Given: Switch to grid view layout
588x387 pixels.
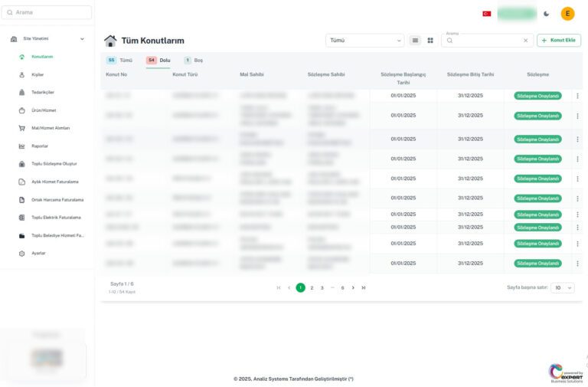Looking at the screenshot, I should click(430, 41).
